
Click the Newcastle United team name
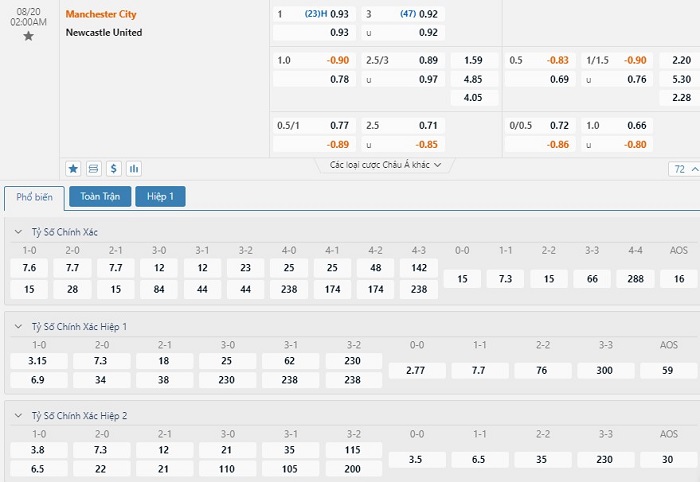point(104,33)
